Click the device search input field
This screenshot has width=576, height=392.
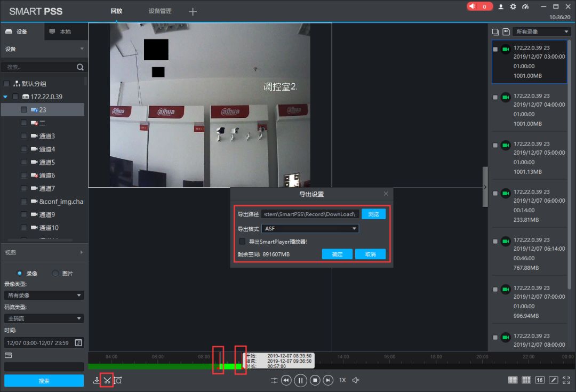tap(38, 67)
